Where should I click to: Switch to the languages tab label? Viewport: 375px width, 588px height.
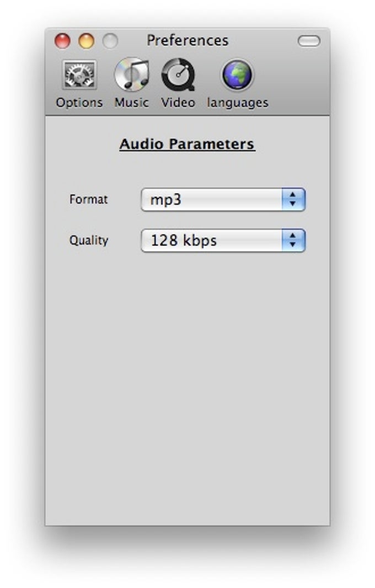point(238,103)
